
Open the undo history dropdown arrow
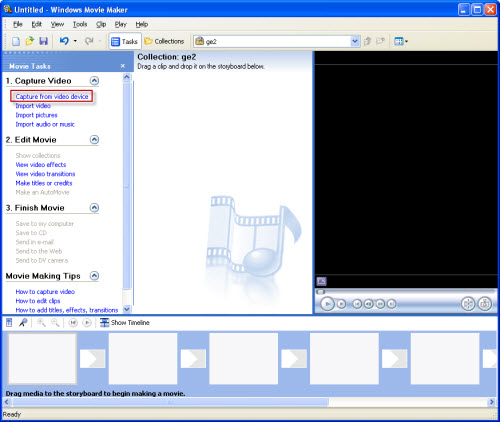click(75, 41)
